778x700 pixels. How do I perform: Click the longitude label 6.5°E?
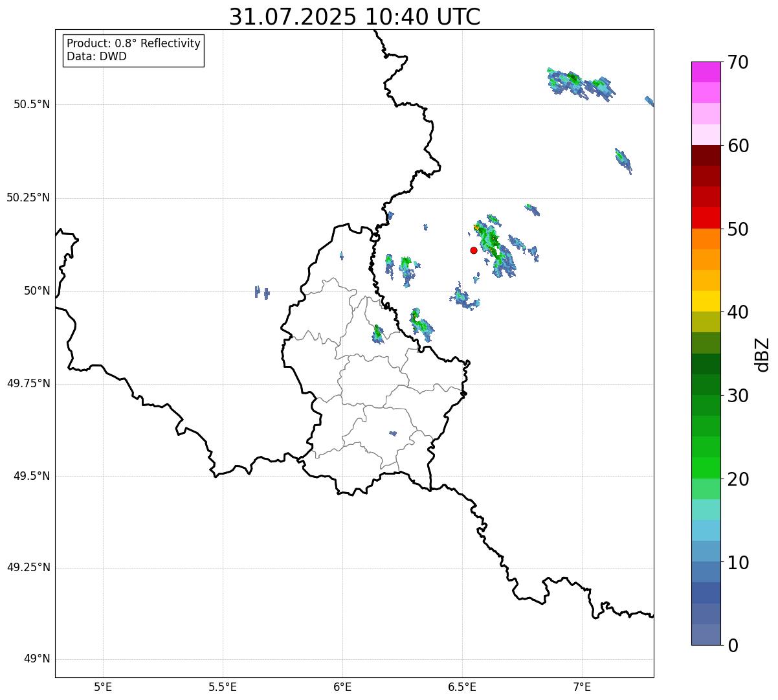click(x=462, y=686)
